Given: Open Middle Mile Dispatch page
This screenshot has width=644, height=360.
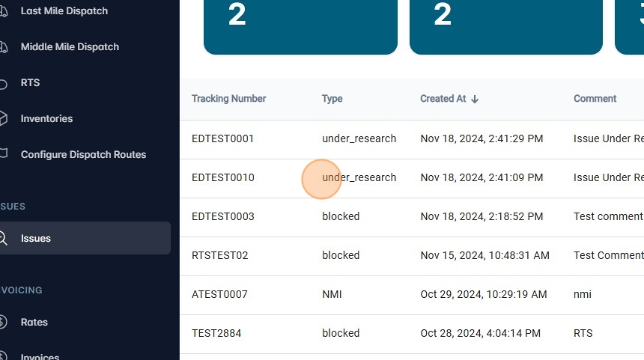Looking at the screenshot, I should [70, 47].
